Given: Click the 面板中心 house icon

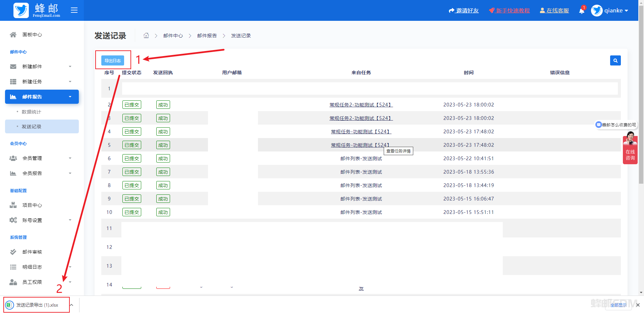Looking at the screenshot, I should 13,35.
